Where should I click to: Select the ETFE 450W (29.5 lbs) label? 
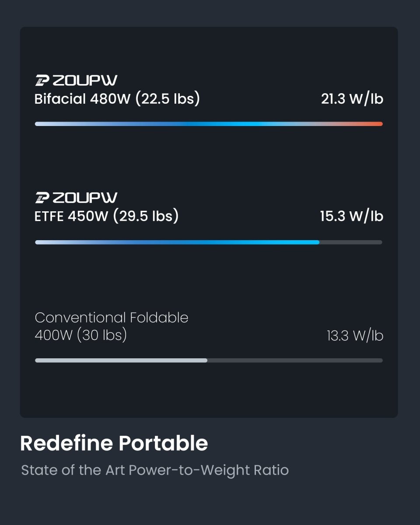tap(106, 217)
